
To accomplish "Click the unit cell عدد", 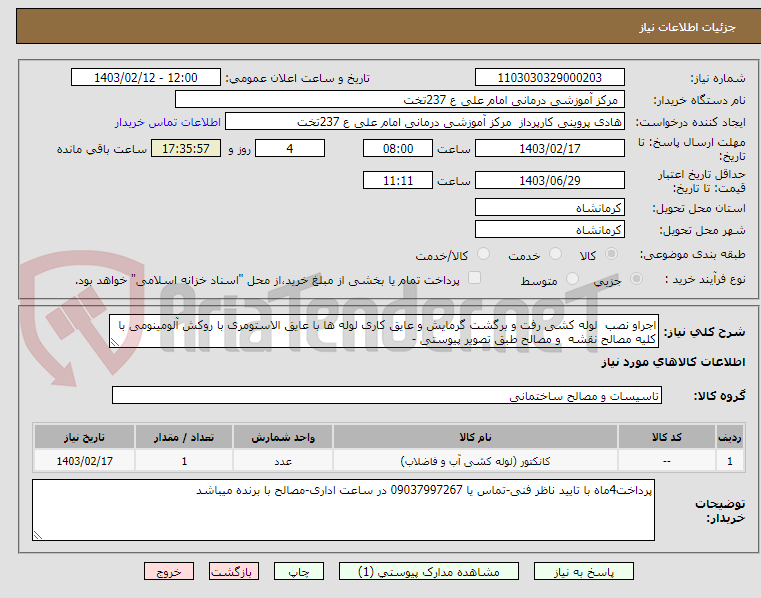I will pyautogui.click(x=283, y=462).
